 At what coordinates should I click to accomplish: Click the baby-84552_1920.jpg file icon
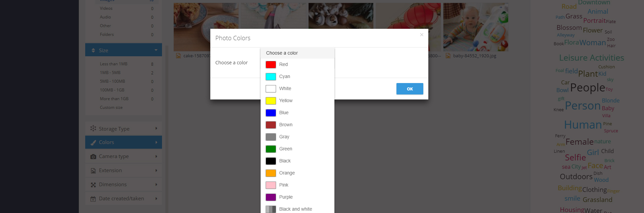448,56
